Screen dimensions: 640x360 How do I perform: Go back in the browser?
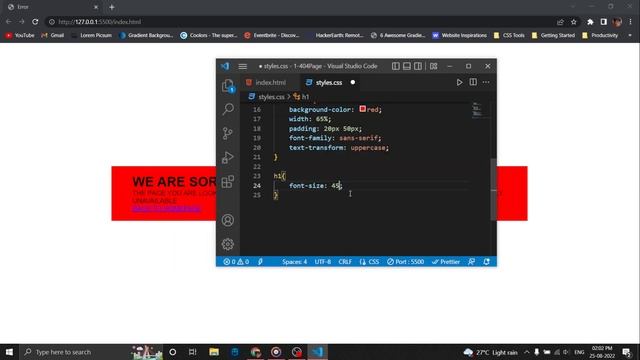(9, 22)
